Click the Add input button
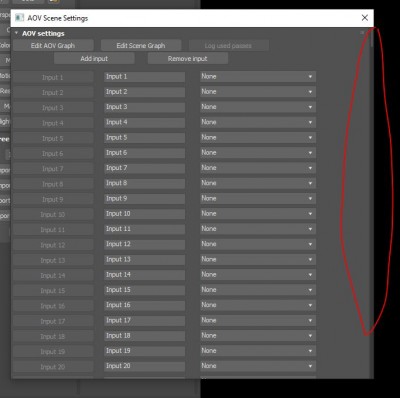The image size is (400, 398). click(94, 59)
